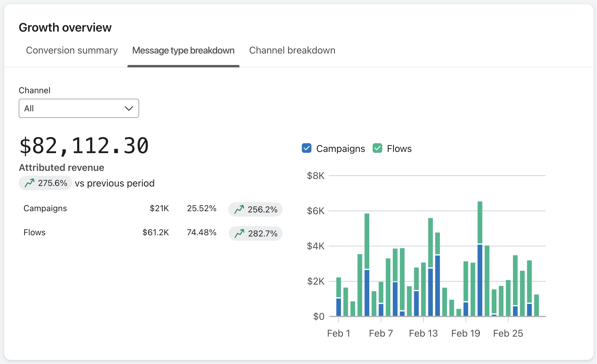Click the 256.2% Campaigns growth badge
This screenshot has height=364, width=597.
point(255,209)
